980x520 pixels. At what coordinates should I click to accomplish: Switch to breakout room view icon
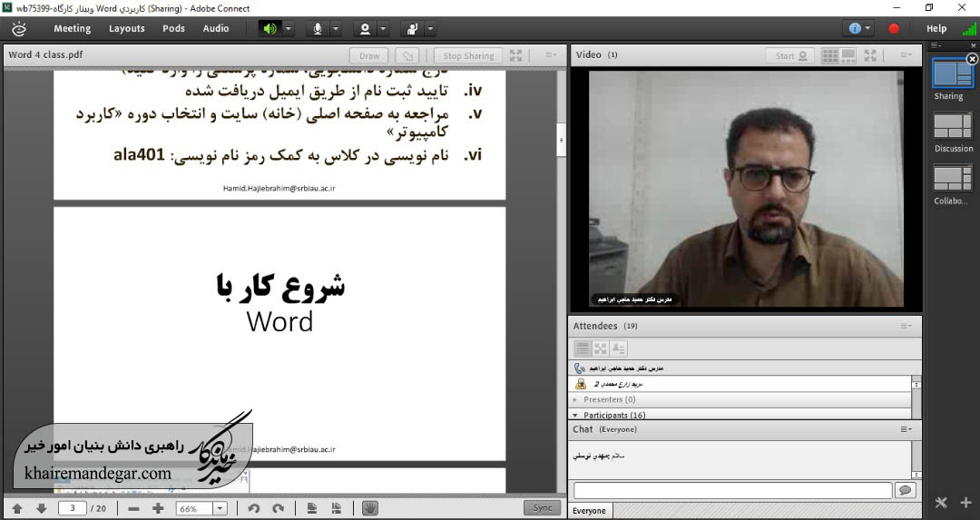(600, 348)
